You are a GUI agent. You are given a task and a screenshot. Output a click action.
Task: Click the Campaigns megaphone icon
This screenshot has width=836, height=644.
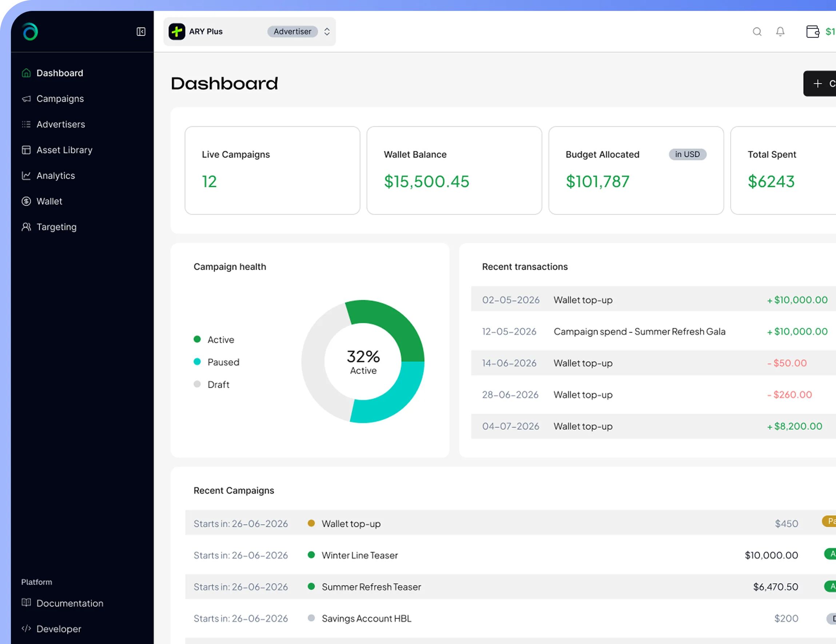(26, 99)
